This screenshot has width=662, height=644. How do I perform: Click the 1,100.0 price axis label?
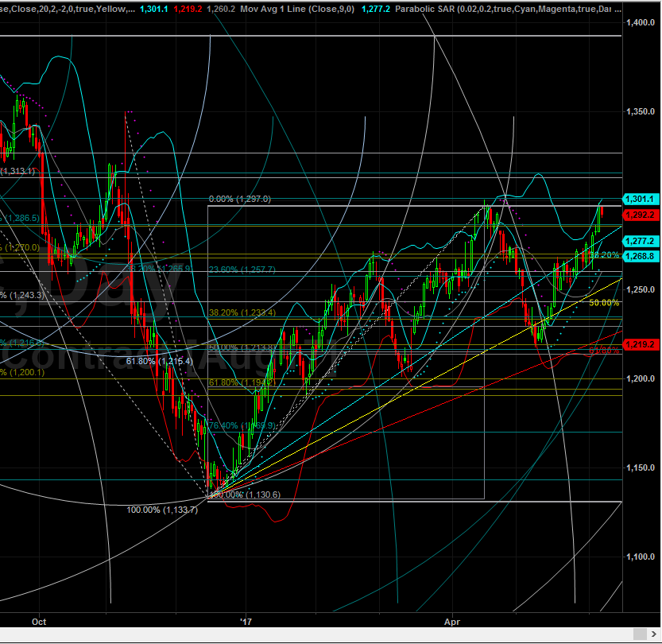pyautogui.click(x=641, y=557)
